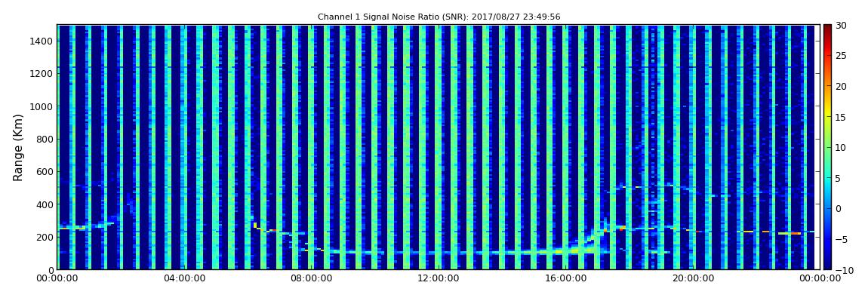Click y-axis tick label 1400

[x=42, y=41]
